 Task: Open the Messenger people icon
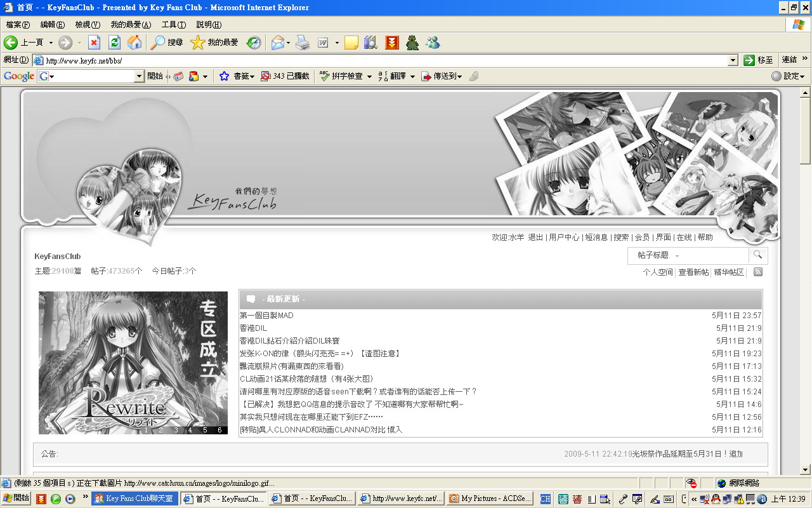pyautogui.click(x=433, y=43)
